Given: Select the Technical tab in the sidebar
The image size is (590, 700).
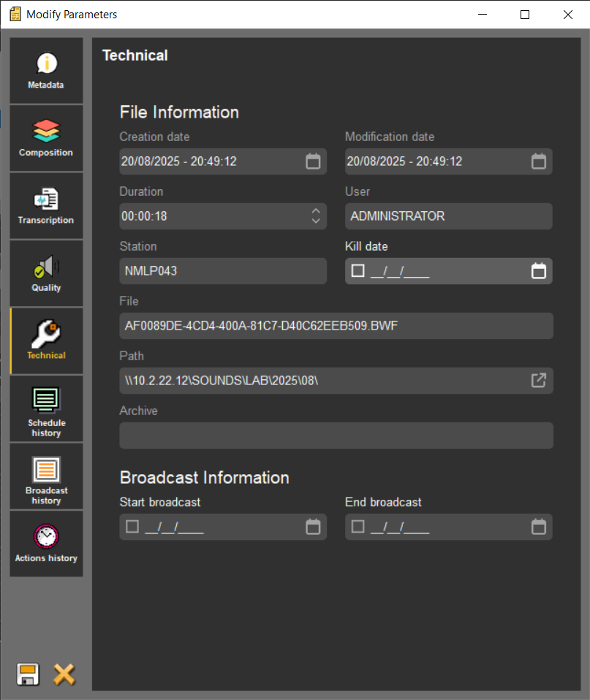Looking at the screenshot, I should [46, 341].
